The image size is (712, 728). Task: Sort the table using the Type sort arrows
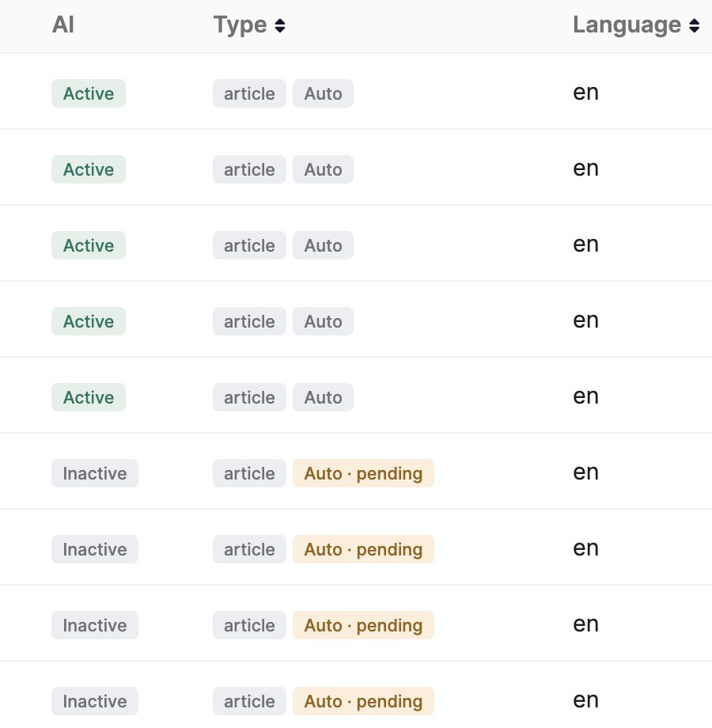pos(280,25)
